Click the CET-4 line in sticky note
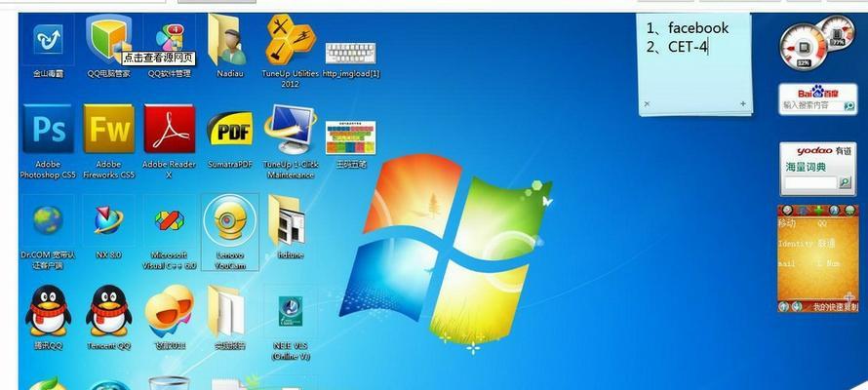This screenshot has height=390, width=868. click(688, 47)
